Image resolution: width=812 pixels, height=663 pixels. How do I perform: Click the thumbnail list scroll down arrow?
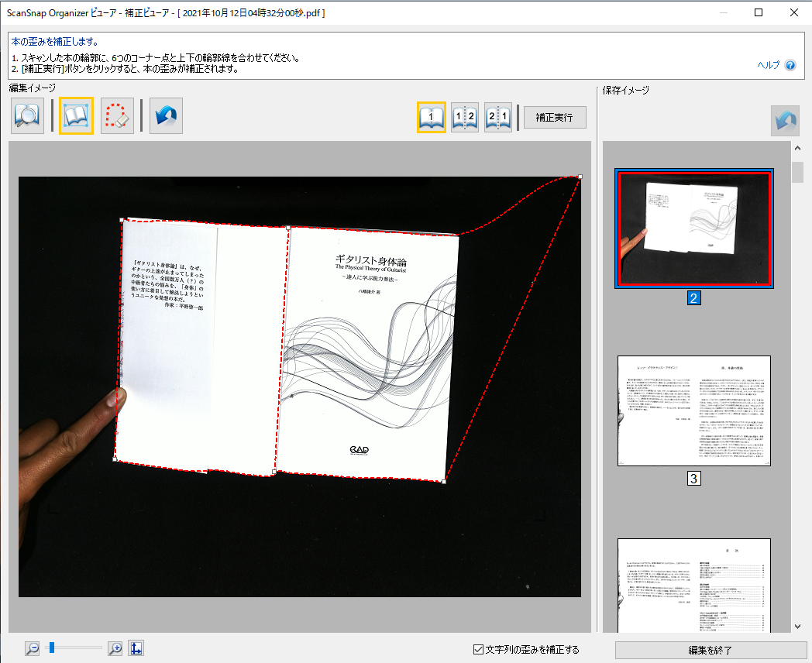pos(797,627)
